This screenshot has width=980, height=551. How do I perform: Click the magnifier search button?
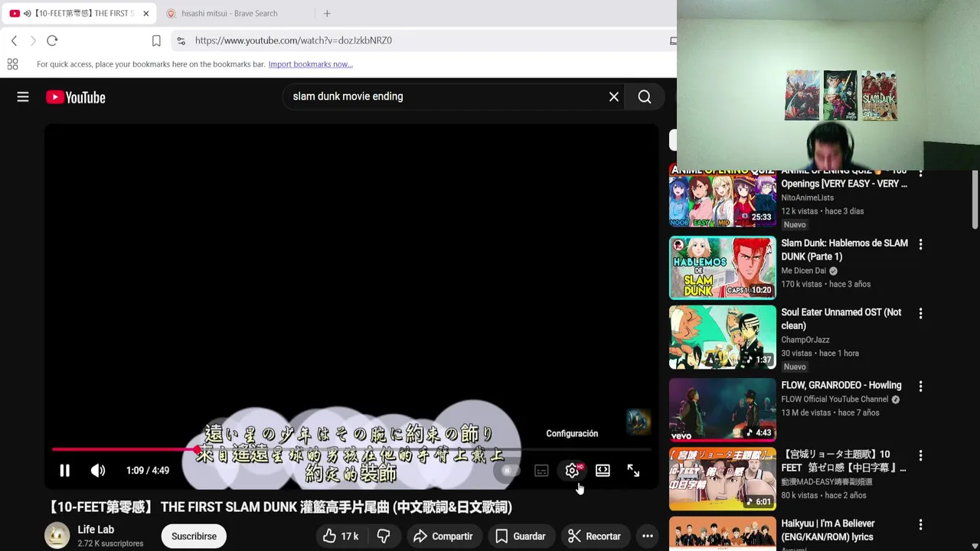645,97
